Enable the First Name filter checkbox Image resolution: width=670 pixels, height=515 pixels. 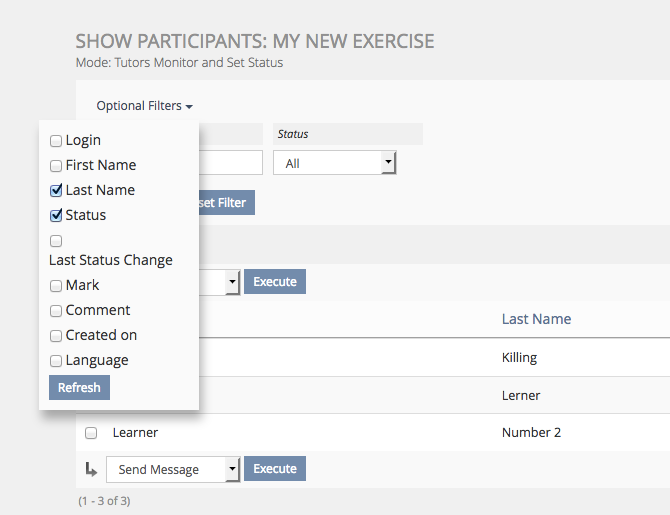click(56, 166)
